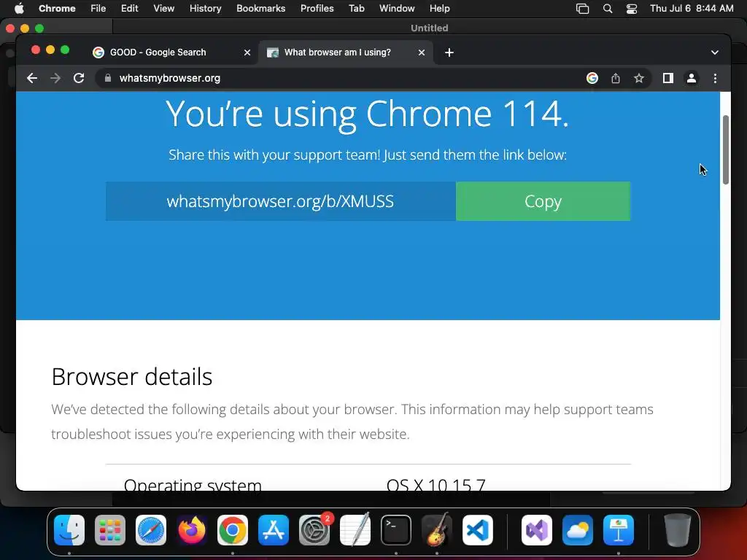Open a new tab with plus button
Viewport: 747px width, 560px height.
click(449, 52)
